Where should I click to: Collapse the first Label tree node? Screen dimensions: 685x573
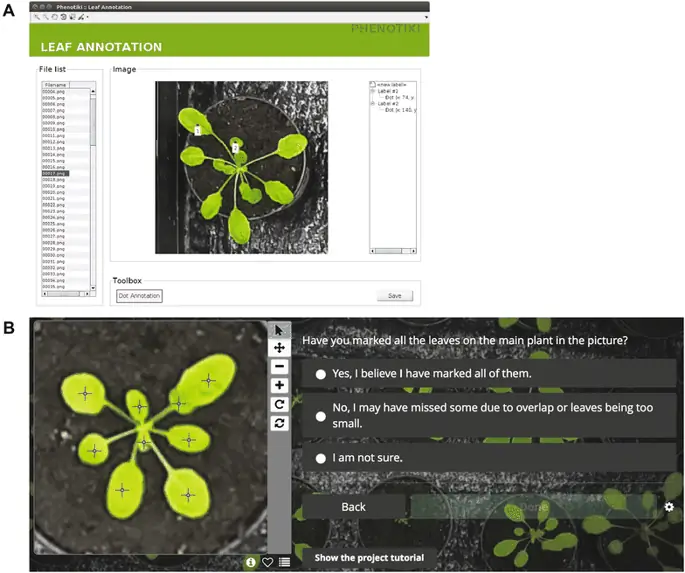tap(373, 91)
